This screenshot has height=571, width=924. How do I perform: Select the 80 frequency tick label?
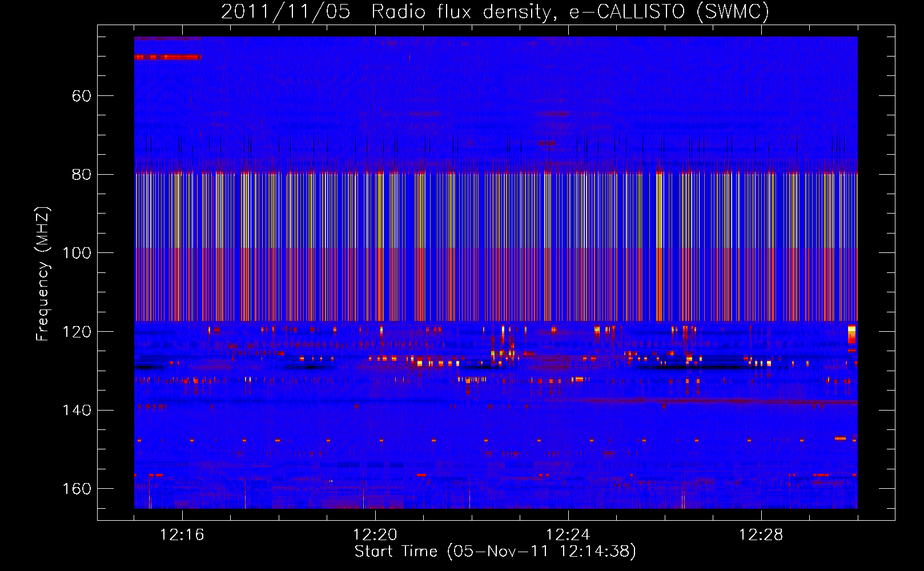82,175
